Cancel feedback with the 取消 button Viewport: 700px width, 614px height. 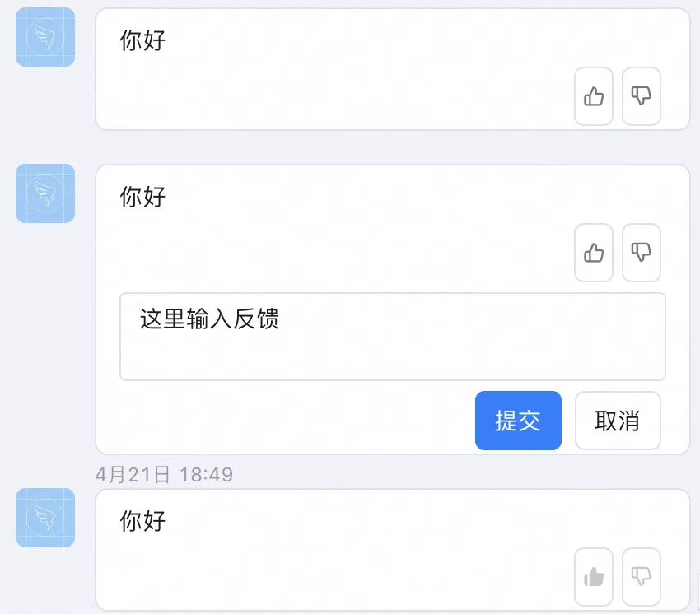click(618, 421)
